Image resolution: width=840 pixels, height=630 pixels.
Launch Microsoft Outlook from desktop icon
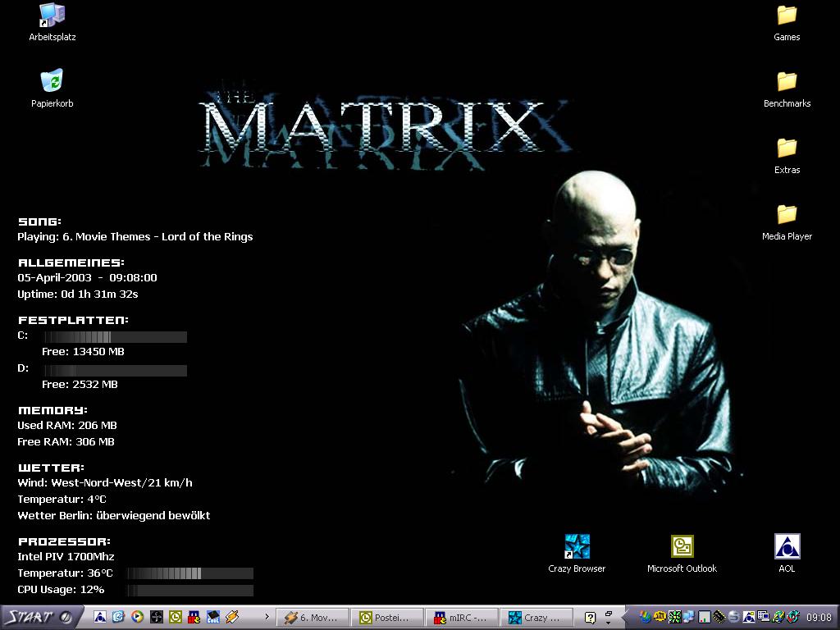point(682,554)
